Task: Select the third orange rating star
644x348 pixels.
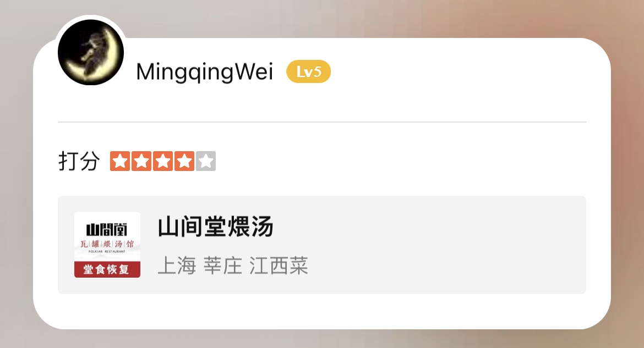Action: coord(163,161)
